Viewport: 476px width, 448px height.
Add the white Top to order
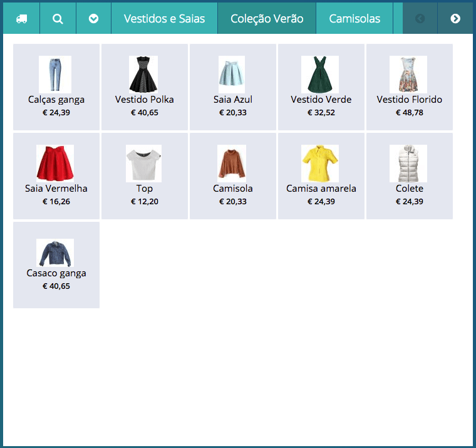tap(145, 176)
